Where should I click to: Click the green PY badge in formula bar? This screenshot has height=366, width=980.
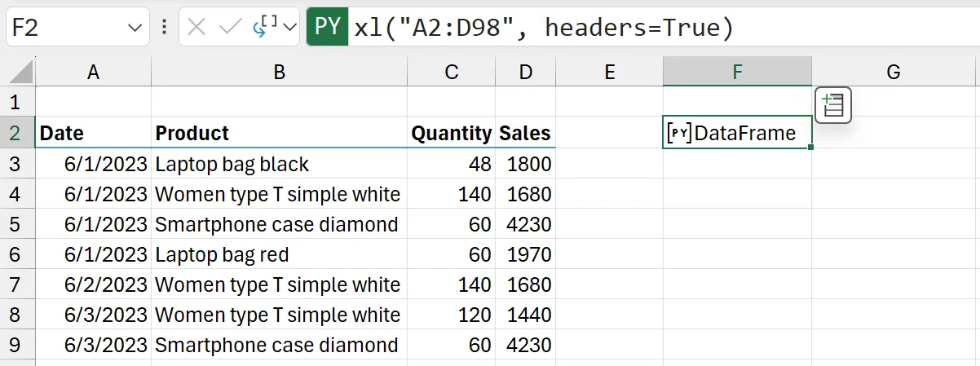pos(327,28)
